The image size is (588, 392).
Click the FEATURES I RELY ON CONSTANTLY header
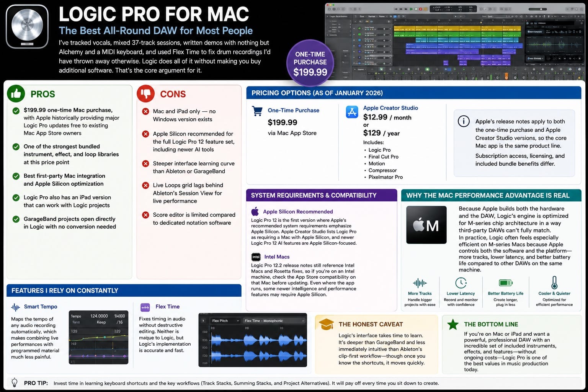coord(124,290)
